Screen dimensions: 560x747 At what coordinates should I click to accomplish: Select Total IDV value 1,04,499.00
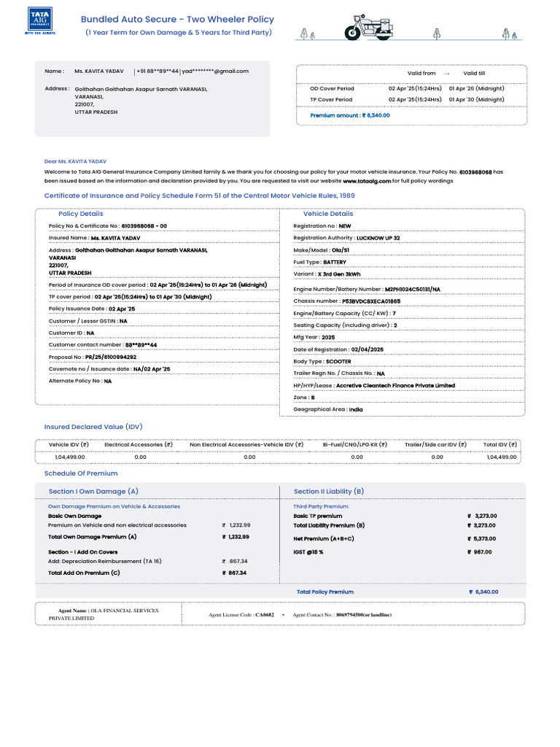[x=502, y=457]
